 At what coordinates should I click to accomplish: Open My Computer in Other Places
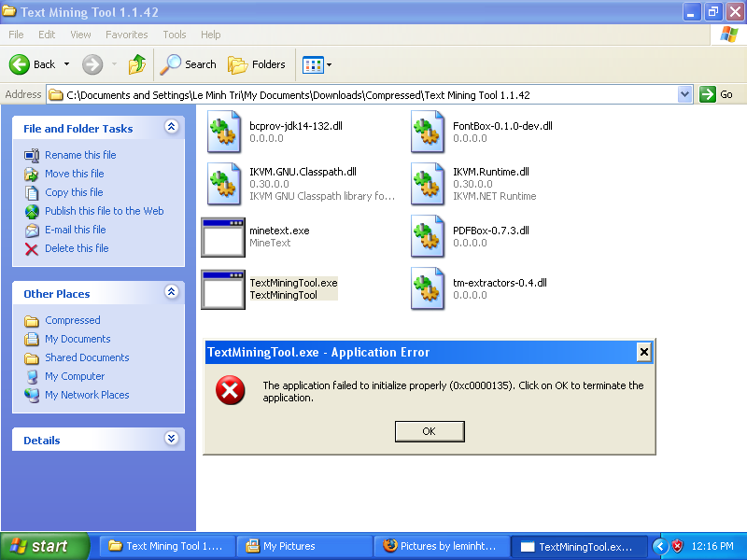(75, 376)
